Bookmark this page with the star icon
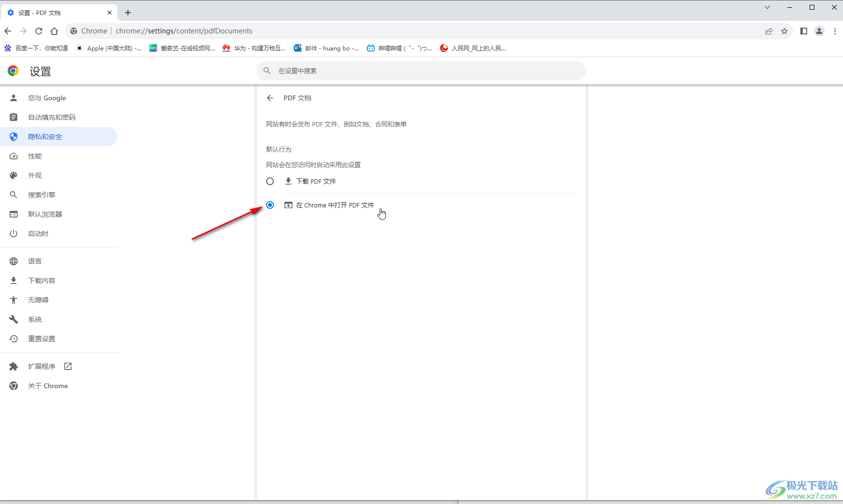This screenshot has height=504, width=843. [784, 31]
